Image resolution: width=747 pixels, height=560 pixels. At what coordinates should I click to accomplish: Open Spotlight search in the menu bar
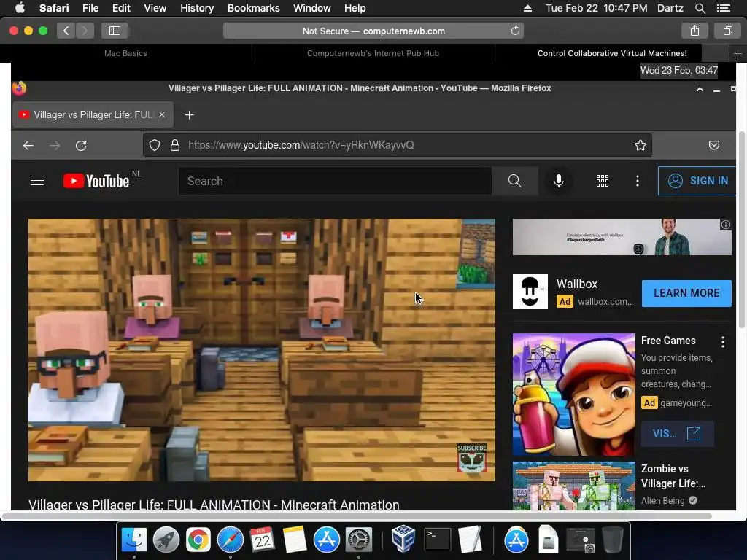tap(700, 8)
